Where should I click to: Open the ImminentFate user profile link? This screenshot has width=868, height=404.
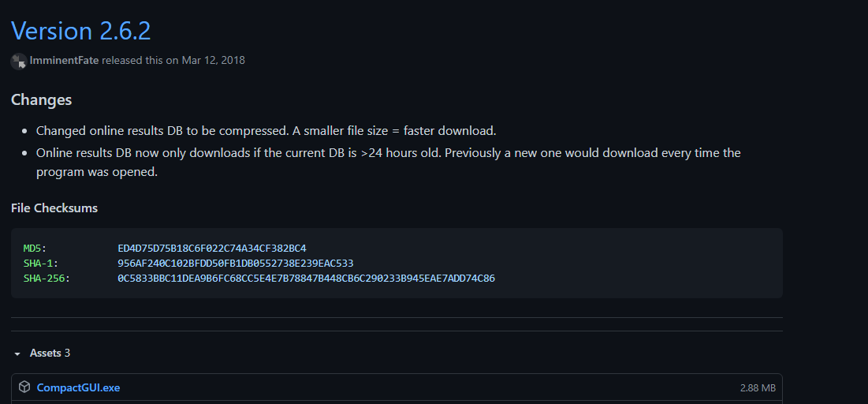(x=64, y=60)
